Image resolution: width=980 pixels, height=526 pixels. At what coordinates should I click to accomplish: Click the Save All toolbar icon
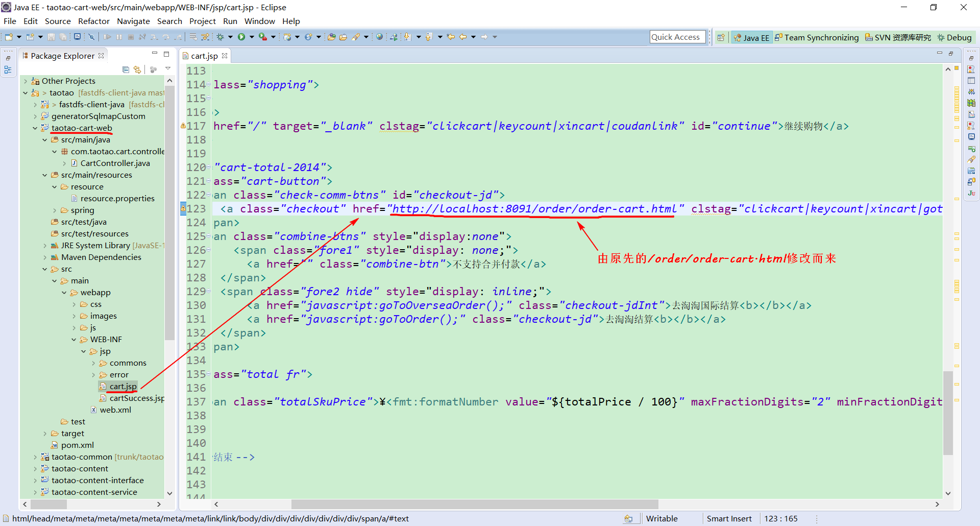(63, 37)
